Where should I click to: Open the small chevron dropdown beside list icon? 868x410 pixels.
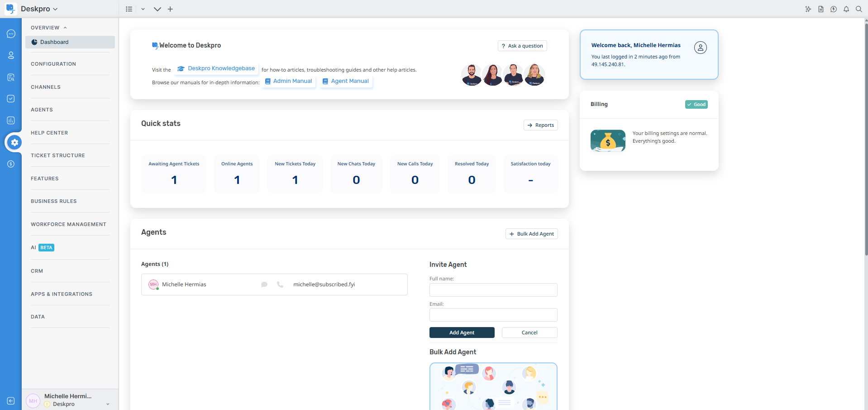143,9
